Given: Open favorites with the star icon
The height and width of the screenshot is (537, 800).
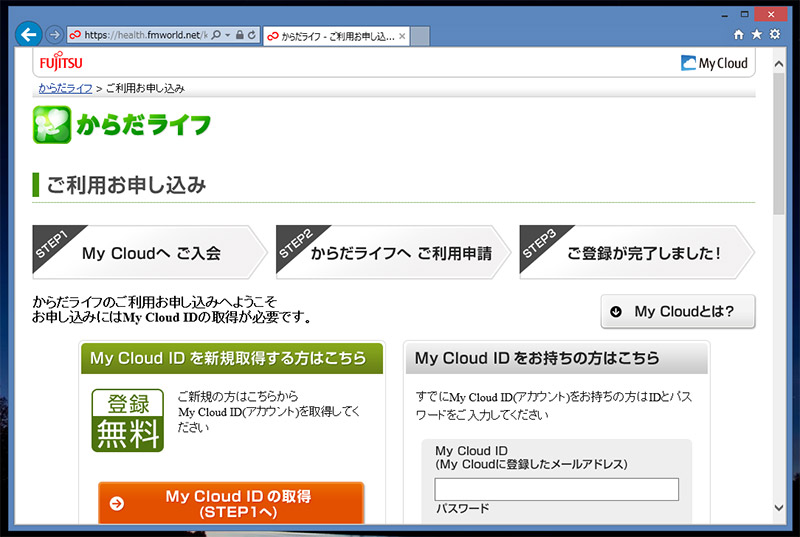Looking at the screenshot, I should 756,34.
